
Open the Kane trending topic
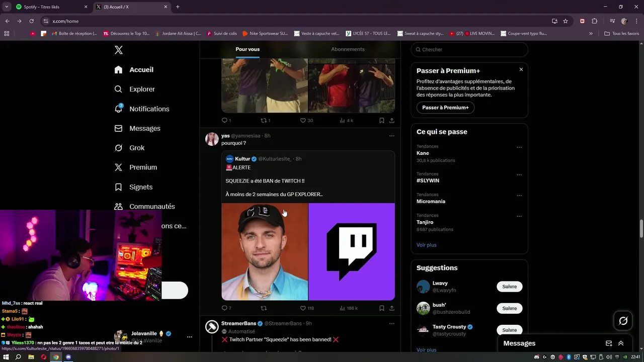coord(423,153)
